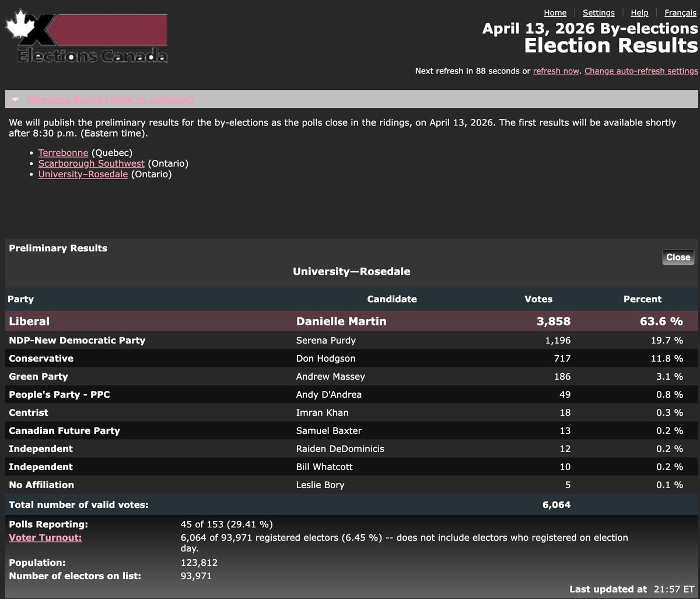This screenshot has height=599, width=700.
Task: Select 45 of 153 polls value
Action: 227,525
